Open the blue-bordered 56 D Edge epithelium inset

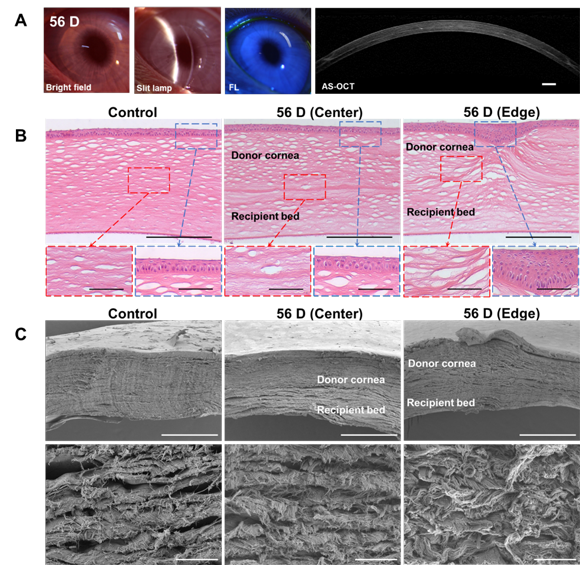[x=536, y=271]
